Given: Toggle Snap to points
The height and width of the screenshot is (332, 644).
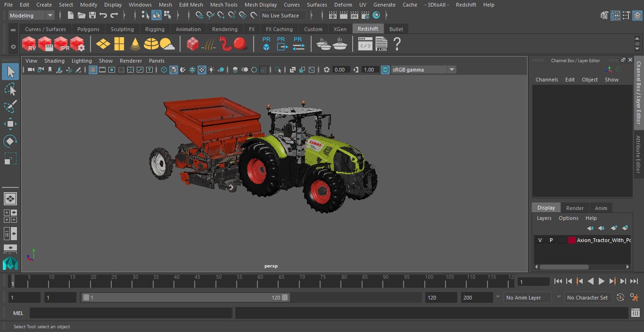Looking at the screenshot, I should (221, 16).
